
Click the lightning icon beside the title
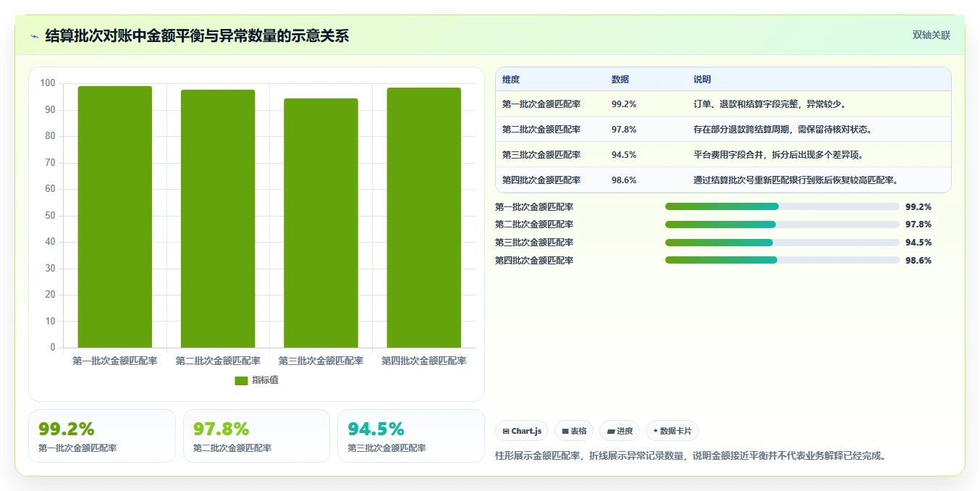(35, 35)
